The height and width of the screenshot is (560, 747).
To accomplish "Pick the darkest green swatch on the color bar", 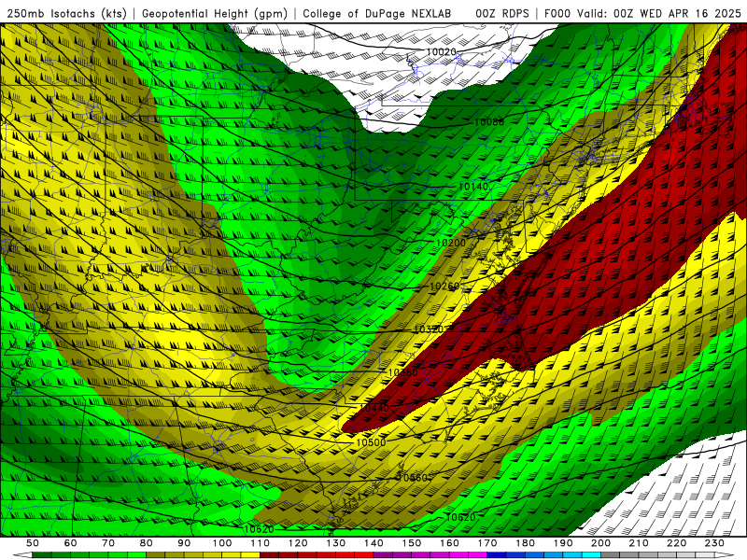I will tap(42, 554).
